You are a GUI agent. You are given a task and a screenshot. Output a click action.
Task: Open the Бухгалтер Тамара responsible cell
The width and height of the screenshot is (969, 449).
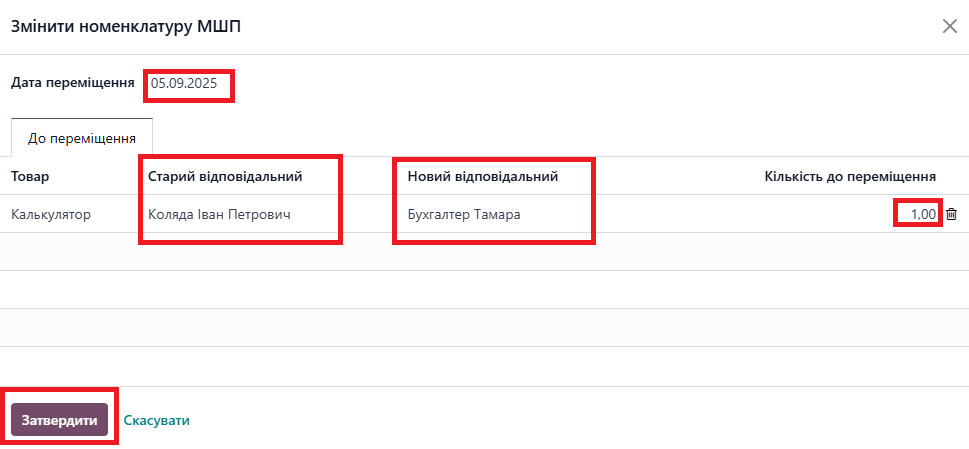[x=464, y=214]
